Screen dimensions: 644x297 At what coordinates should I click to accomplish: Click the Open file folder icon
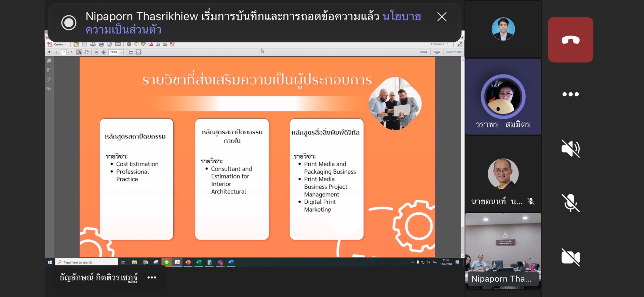76,44
